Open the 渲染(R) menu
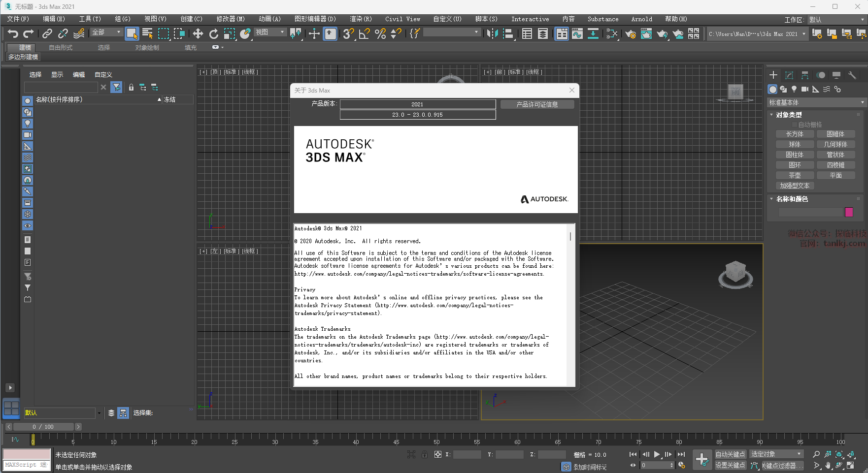868x473 pixels. point(361,19)
